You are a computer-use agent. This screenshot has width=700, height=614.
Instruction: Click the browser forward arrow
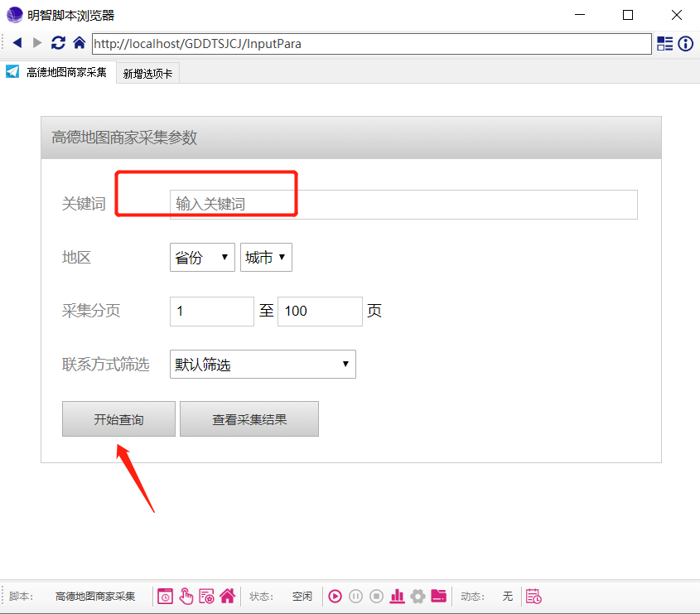tap(37, 43)
